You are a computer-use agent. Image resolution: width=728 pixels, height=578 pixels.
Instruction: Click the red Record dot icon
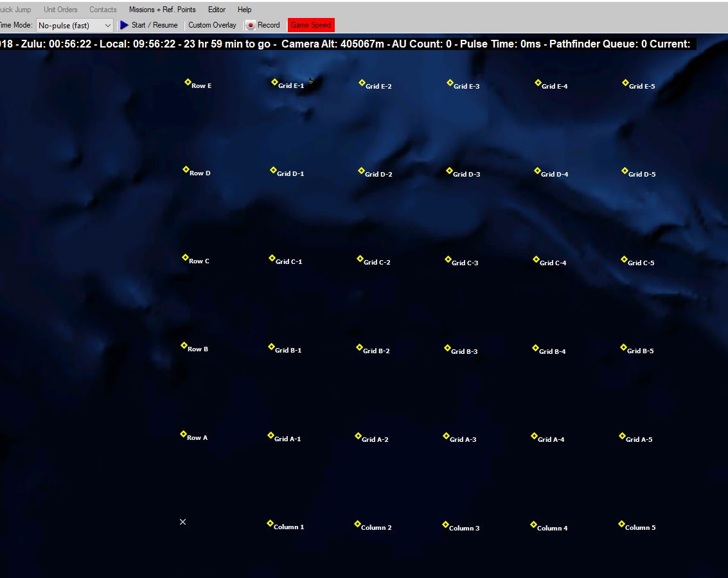click(251, 26)
